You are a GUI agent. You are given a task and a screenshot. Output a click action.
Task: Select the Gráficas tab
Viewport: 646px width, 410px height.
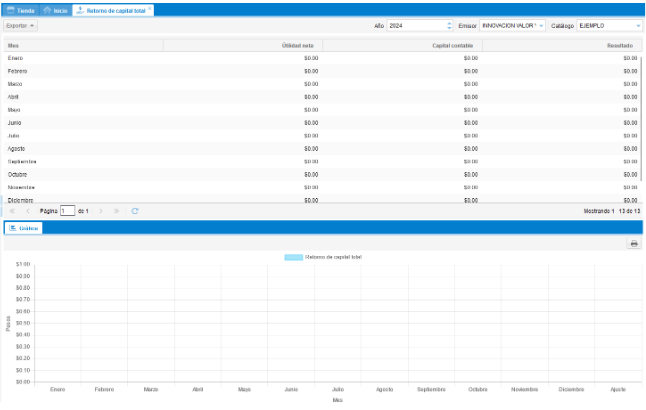click(x=23, y=228)
